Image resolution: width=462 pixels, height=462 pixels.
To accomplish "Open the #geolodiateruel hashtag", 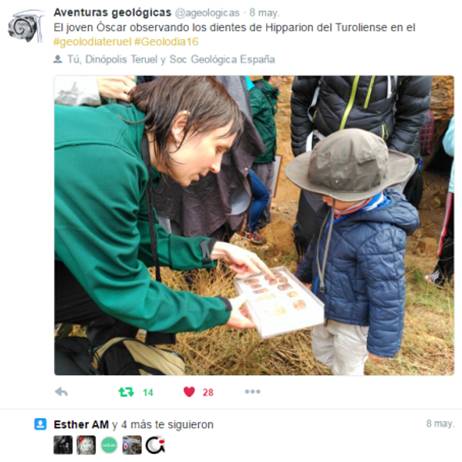I will point(92,42).
